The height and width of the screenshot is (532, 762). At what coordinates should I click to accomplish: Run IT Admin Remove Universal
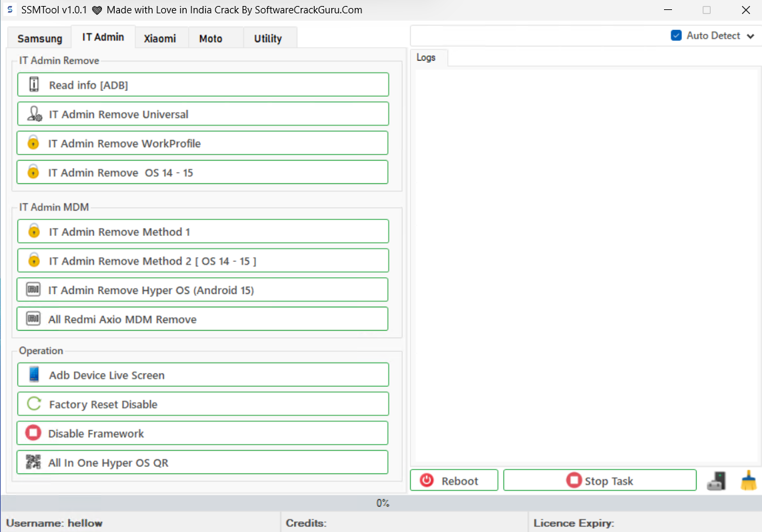tap(203, 114)
